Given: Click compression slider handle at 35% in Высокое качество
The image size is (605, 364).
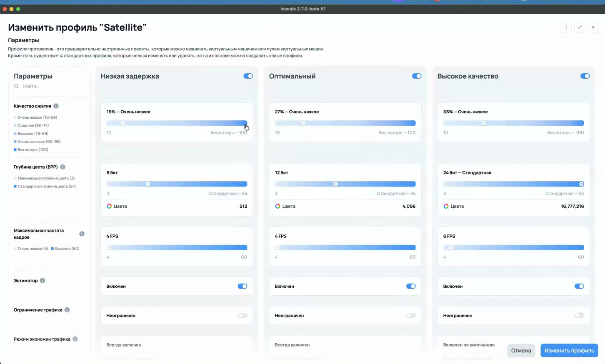Looking at the screenshot, I should (x=483, y=123).
